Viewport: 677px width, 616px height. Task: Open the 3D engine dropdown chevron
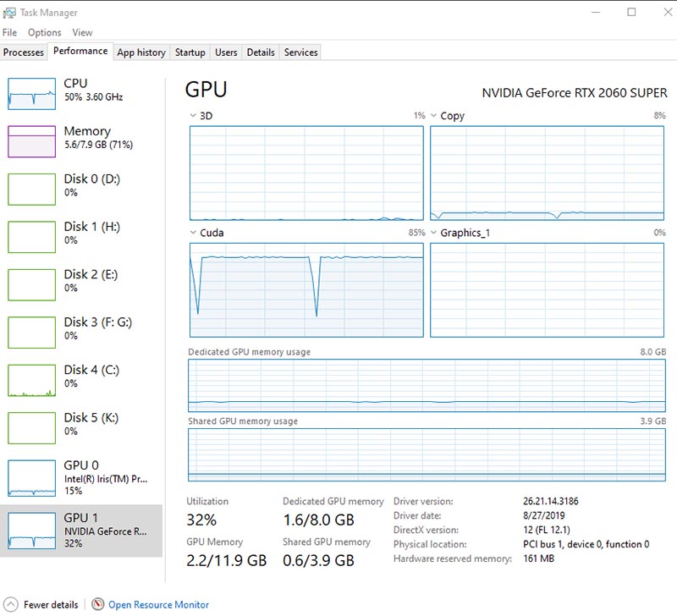pos(193,116)
